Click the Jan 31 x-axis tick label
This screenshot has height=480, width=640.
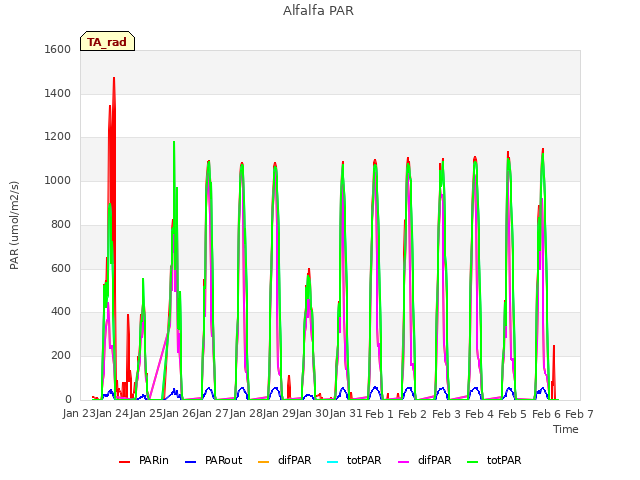[346, 414]
